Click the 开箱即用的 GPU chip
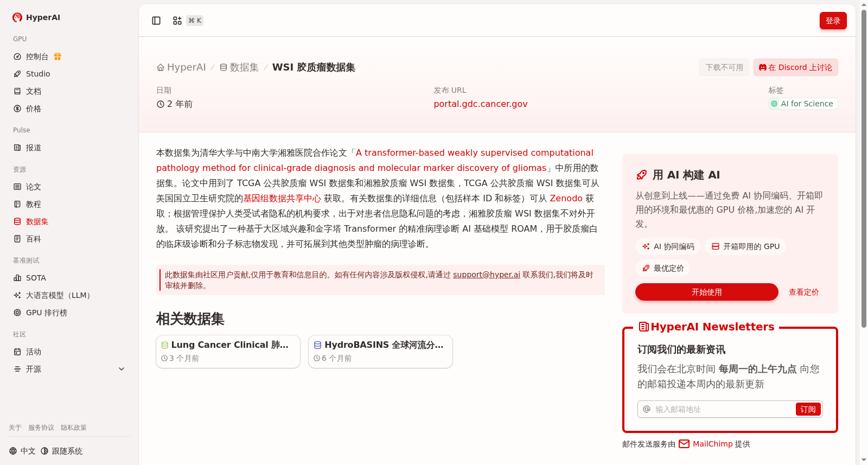Viewport: 868px width, 465px height. click(x=745, y=246)
